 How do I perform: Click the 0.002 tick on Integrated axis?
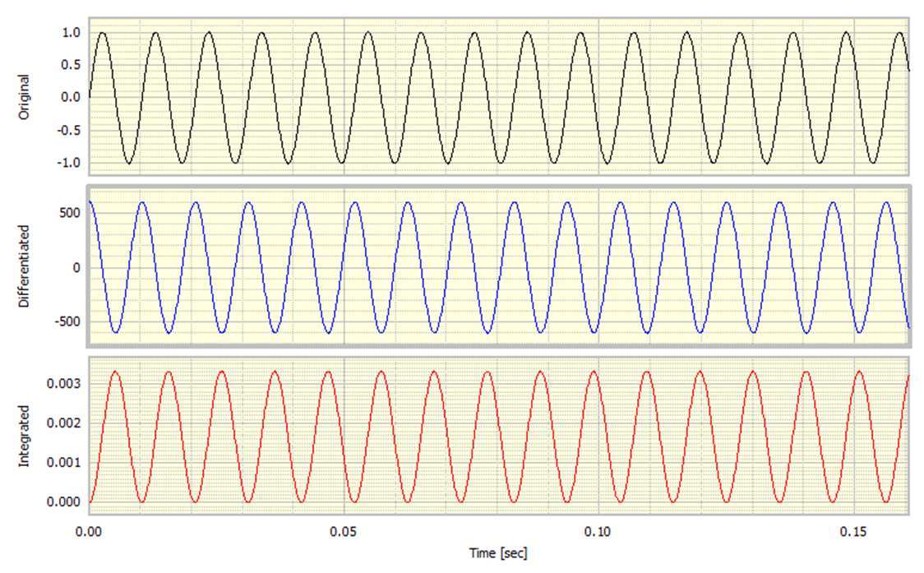click(64, 423)
